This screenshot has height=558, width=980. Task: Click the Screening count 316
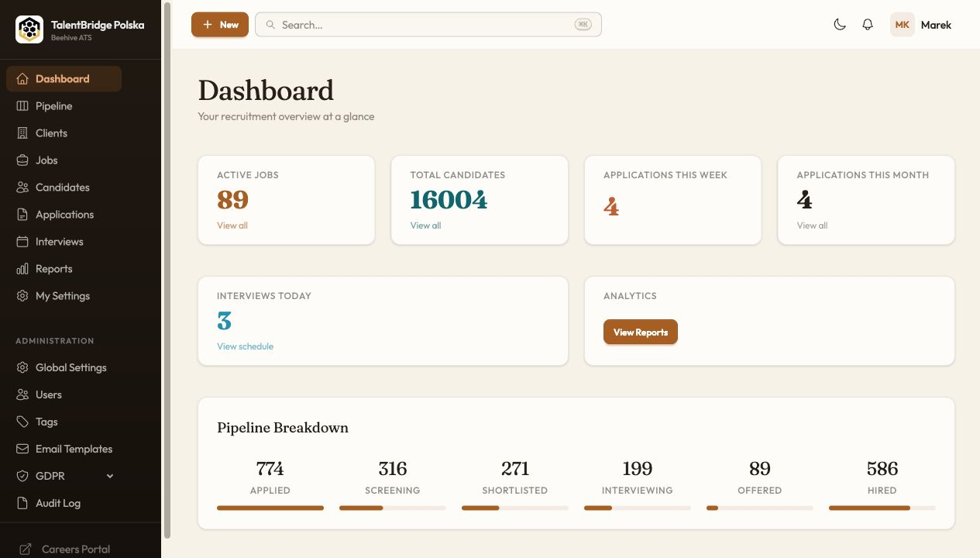(x=393, y=469)
